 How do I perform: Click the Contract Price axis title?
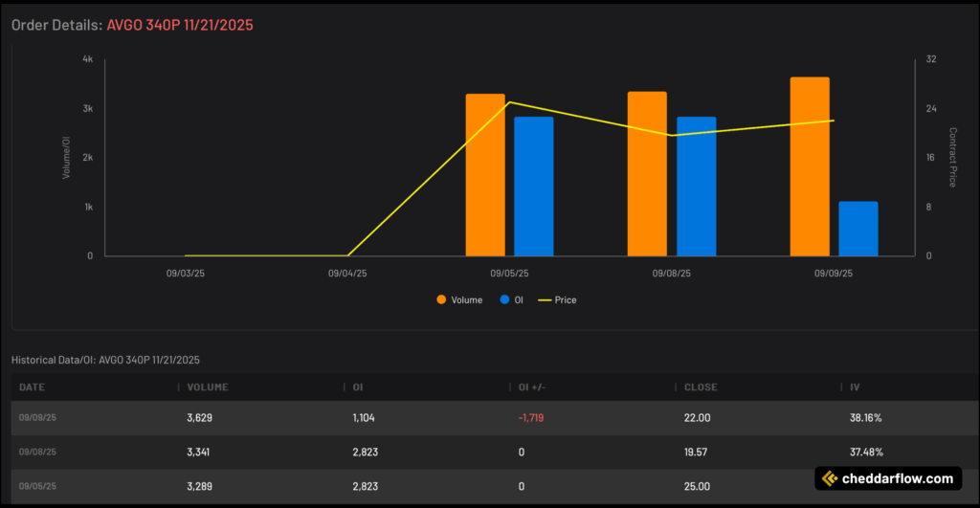tap(952, 158)
